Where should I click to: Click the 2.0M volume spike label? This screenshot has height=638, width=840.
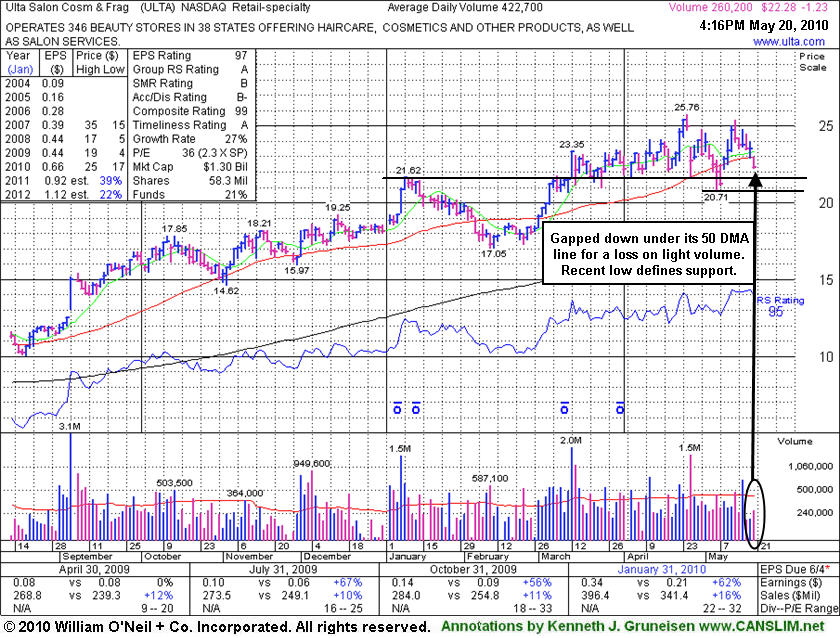click(x=571, y=440)
